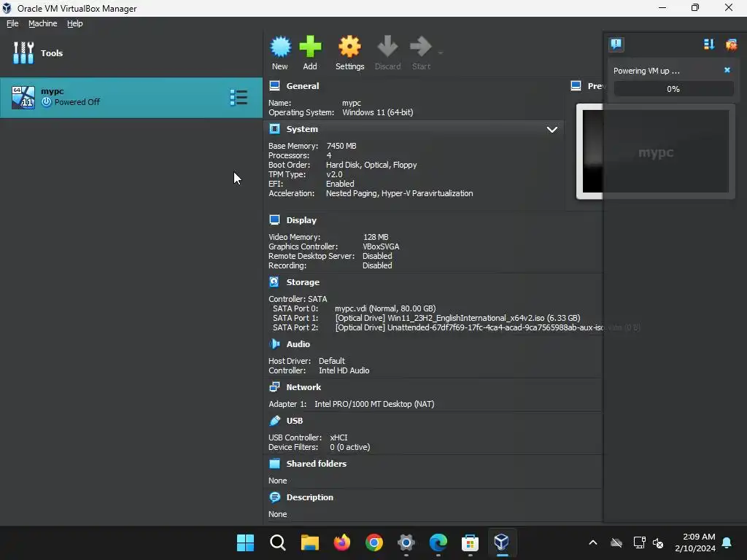Click the Storage disk icon
The height and width of the screenshot is (560, 747).
(274, 282)
